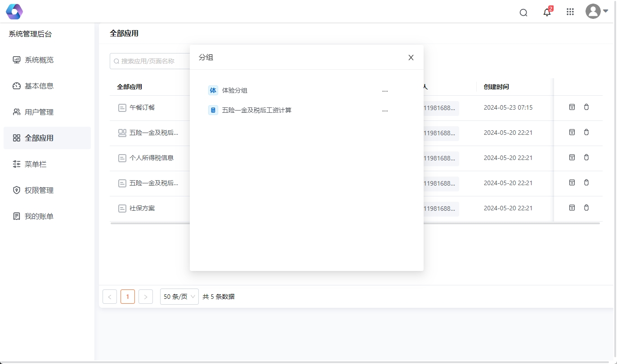Click the app logo in top-left corner
The height and width of the screenshot is (364, 617).
(x=14, y=12)
